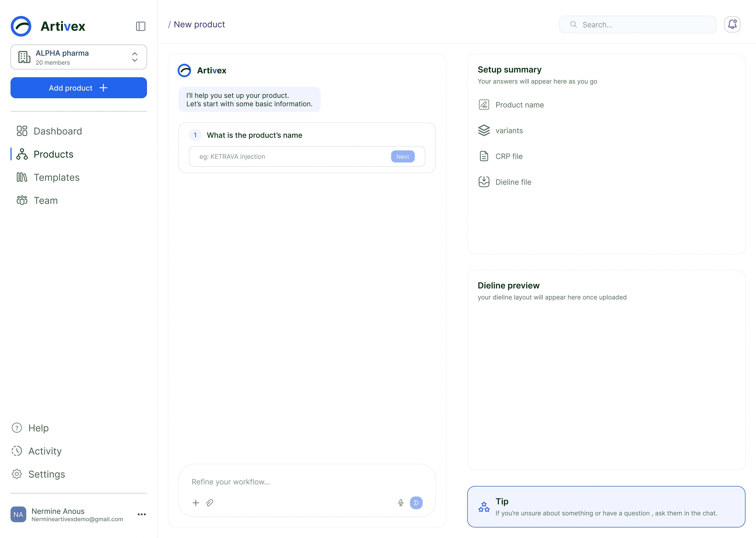Screen dimensions: 756x538
Task: Click the plus icon on Add product
Action: (103, 88)
